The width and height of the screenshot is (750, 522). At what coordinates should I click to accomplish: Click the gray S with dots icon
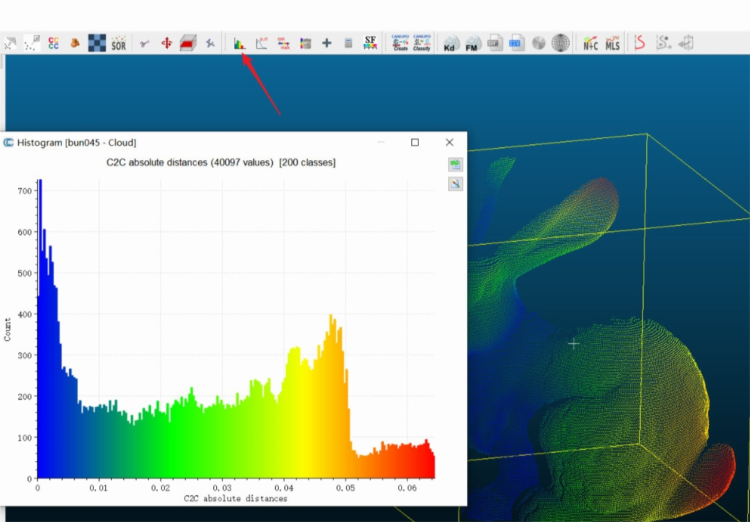663,43
